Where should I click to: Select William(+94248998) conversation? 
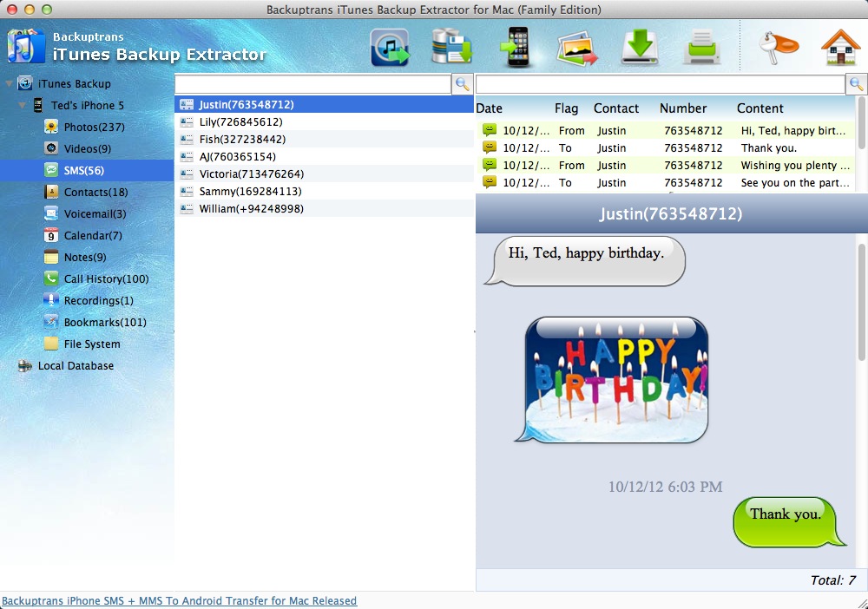tap(325, 208)
